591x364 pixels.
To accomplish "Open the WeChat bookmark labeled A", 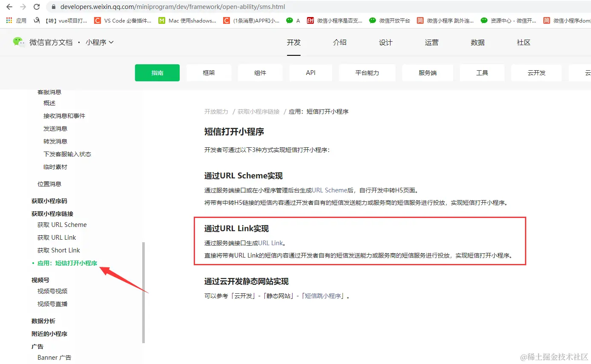I will coord(293,20).
